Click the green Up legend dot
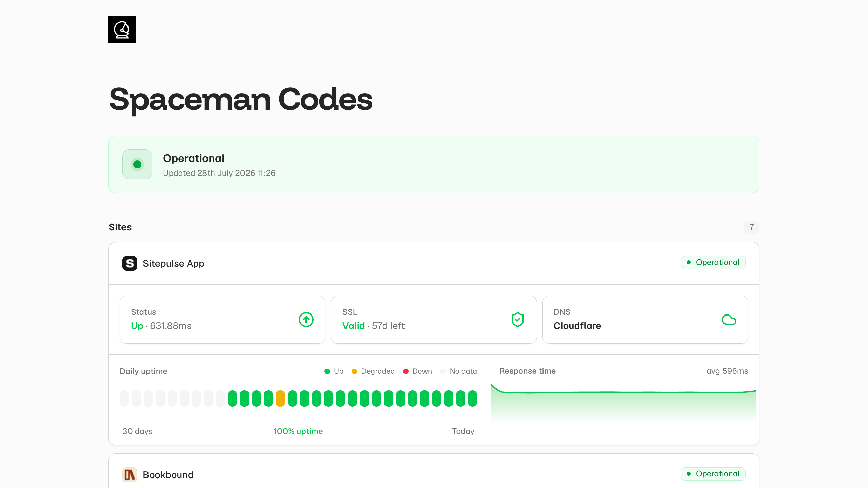 (327, 371)
